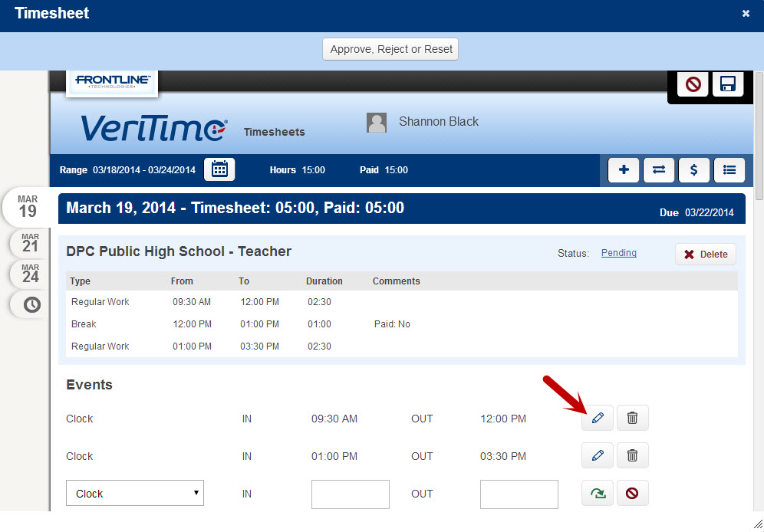Screen dimensions: 764x532
Task: Click the Delete timesheet button
Action: 706,254
